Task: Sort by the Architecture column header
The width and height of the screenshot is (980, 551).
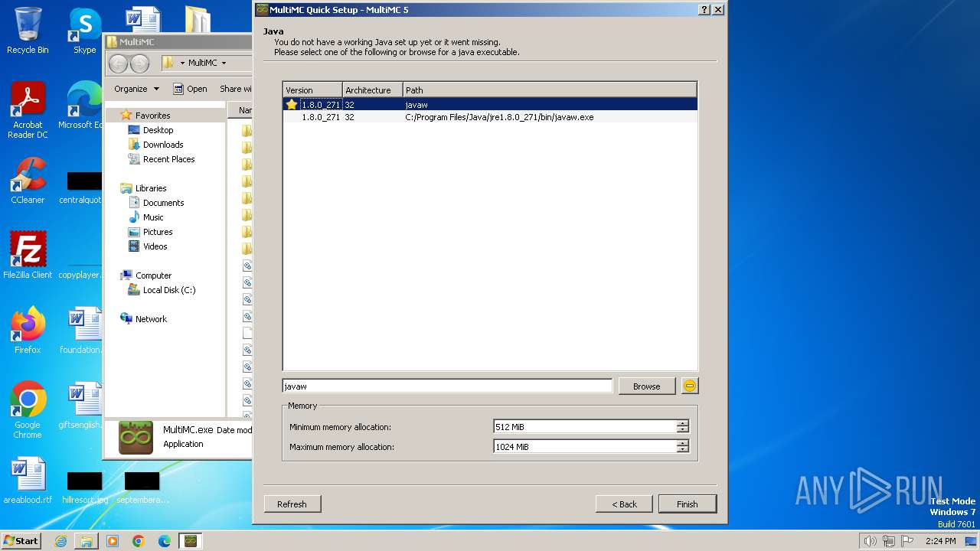Action: click(x=372, y=90)
